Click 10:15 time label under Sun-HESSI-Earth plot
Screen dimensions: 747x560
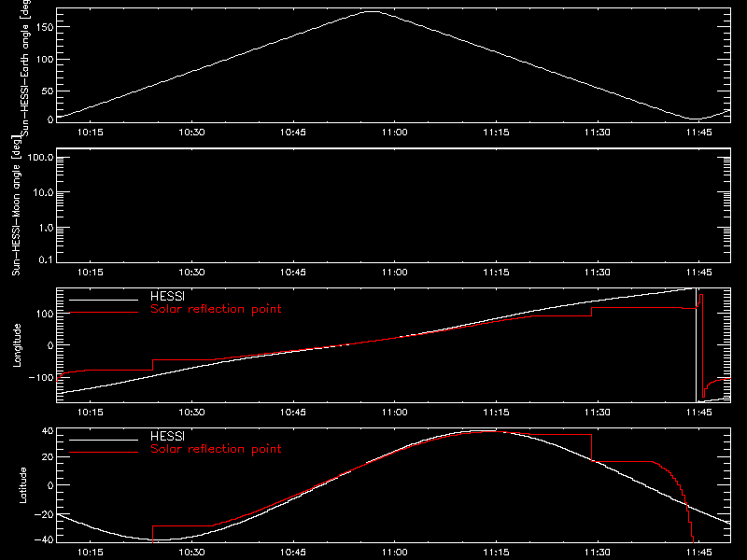tap(90, 133)
